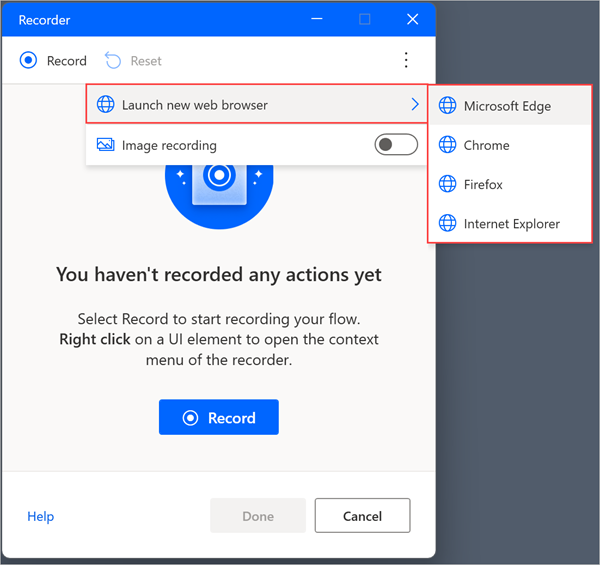Viewport: 600px width, 565px height.
Task: Click the large blue Record button
Action: pos(219,417)
